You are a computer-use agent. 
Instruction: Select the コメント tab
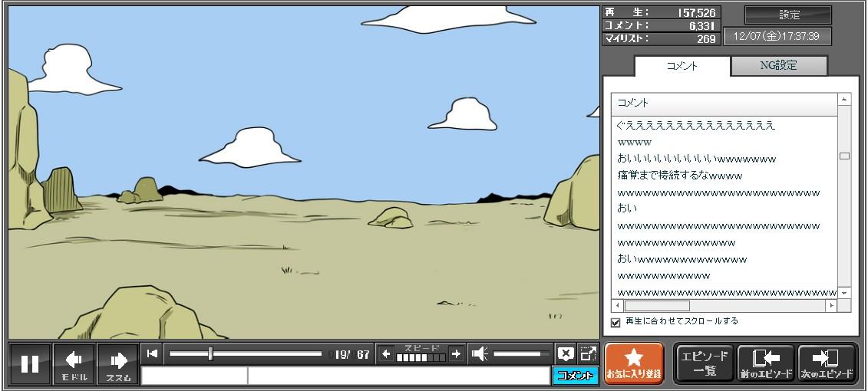coord(682,66)
